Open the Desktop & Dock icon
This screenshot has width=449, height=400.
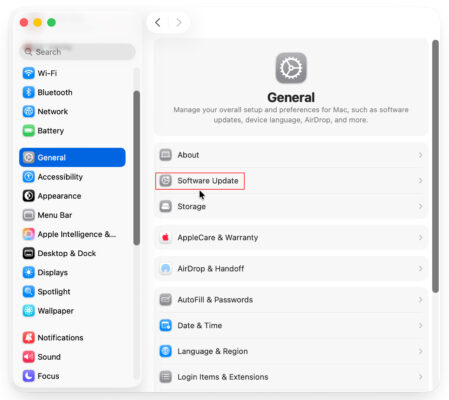pyautogui.click(x=29, y=253)
